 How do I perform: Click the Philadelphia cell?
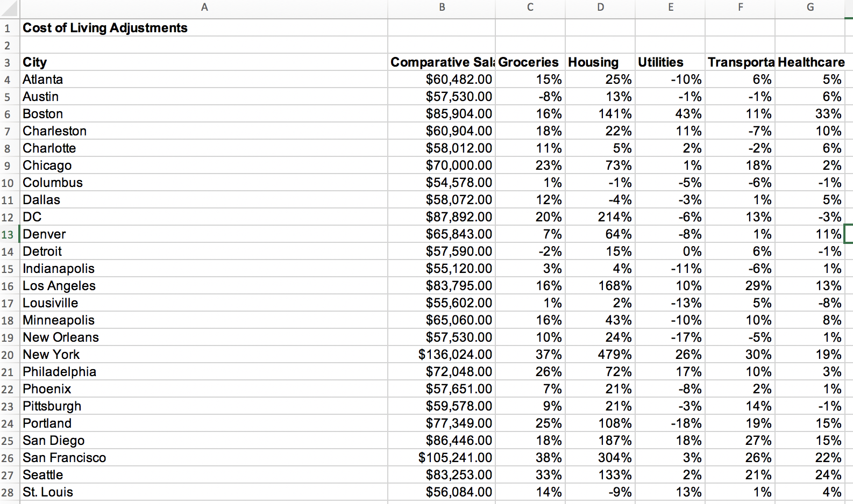click(204, 372)
